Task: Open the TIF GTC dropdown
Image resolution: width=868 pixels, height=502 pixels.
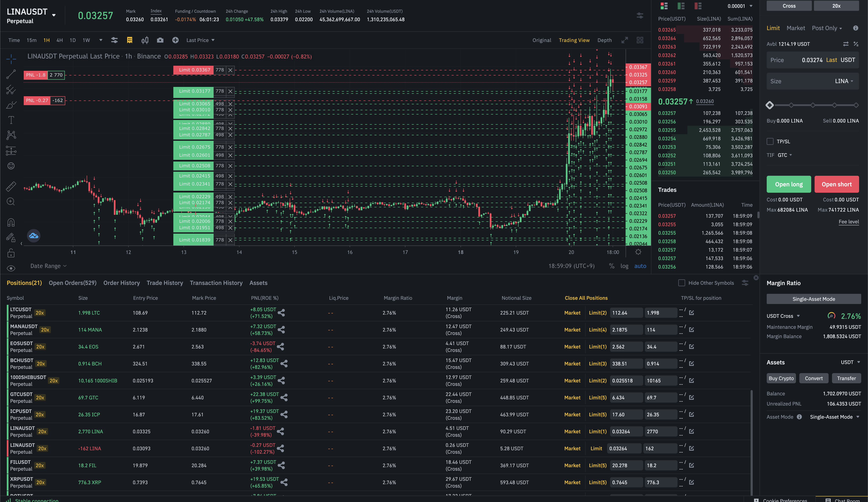Action: tap(785, 155)
